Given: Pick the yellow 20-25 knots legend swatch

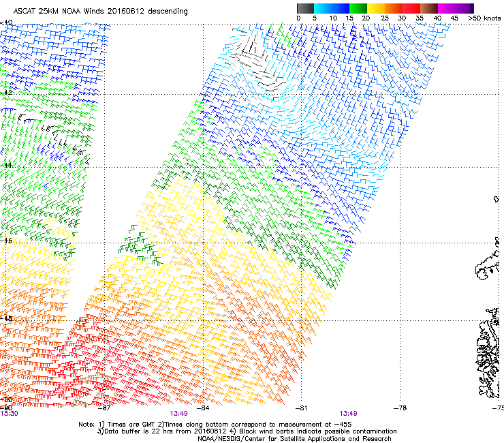Looking at the screenshot, I should (376, 8).
